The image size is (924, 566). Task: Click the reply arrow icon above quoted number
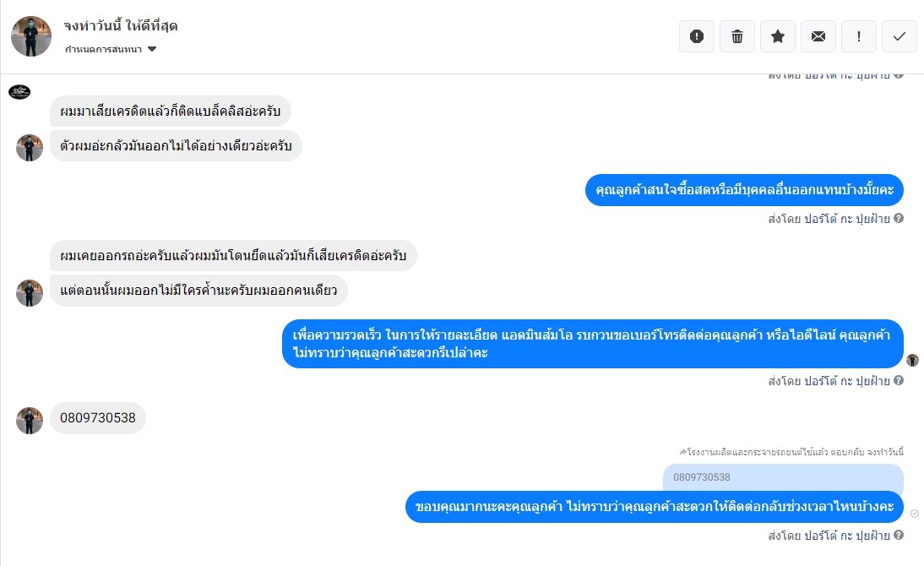click(x=682, y=452)
